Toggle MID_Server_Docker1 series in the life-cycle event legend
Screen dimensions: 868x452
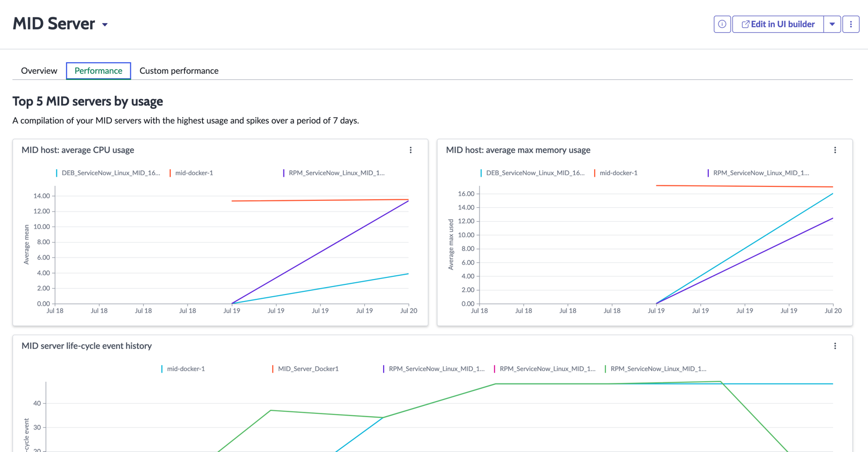tap(305, 369)
